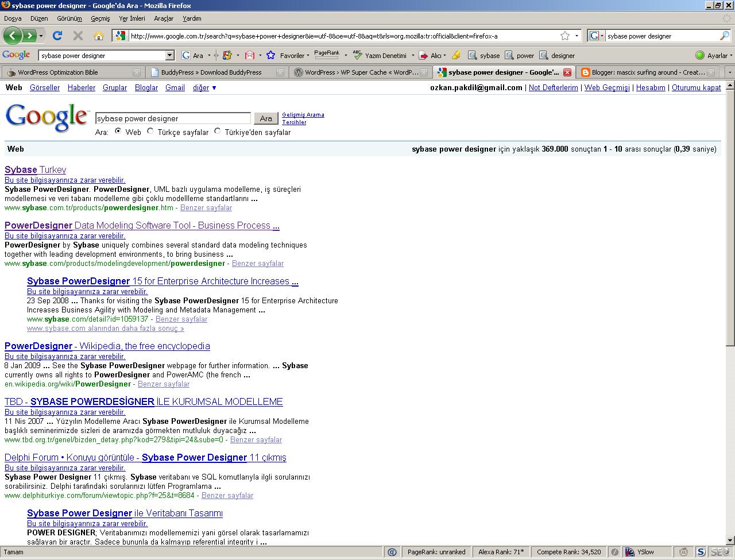
Task: Reload the page with the refresh icon
Action: click(57, 36)
